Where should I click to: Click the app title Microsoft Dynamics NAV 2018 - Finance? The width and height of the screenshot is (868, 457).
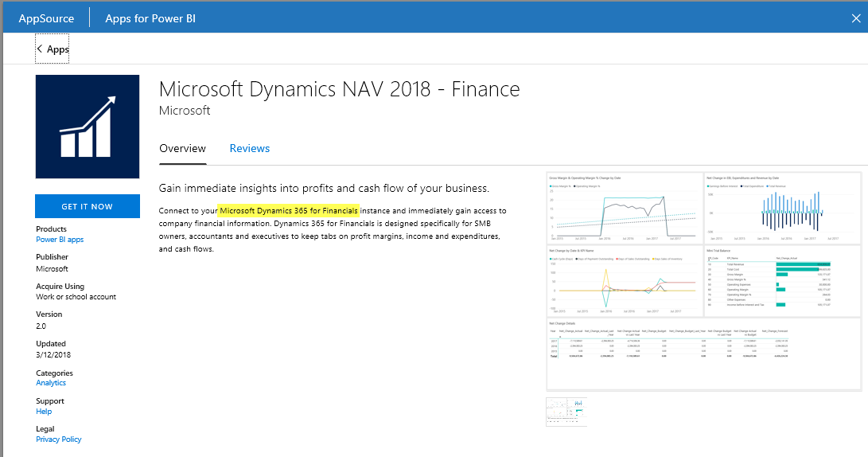coord(340,89)
